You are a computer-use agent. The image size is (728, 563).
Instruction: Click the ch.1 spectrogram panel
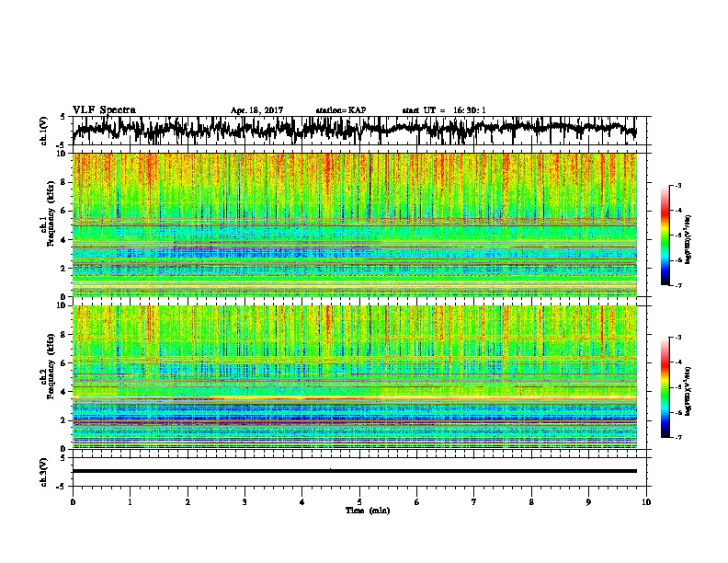tap(355, 224)
